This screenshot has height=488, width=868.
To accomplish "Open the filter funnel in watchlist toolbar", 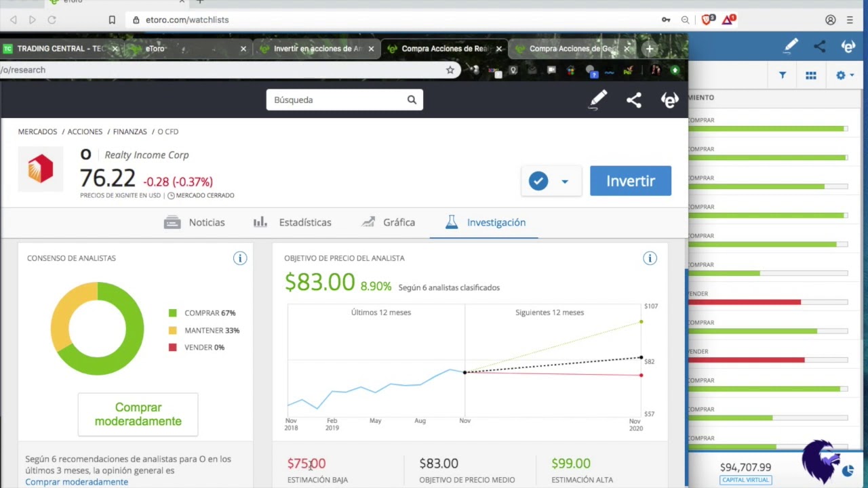I will (783, 75).
